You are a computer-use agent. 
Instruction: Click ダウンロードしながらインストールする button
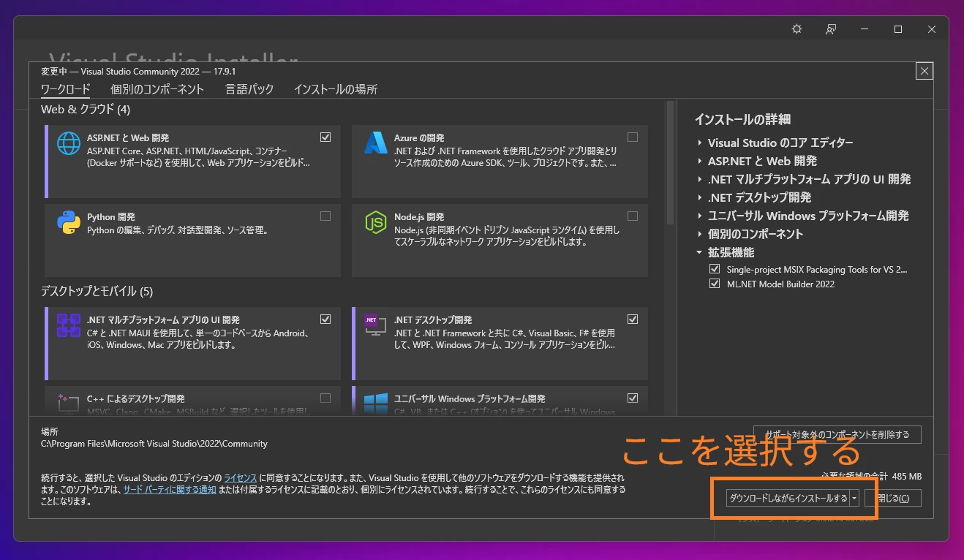coord(787,498)
